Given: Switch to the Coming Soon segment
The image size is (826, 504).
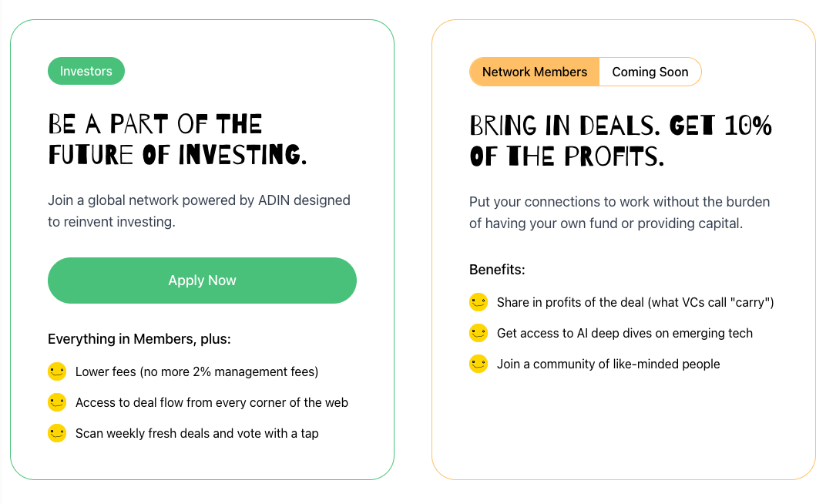Looking at the screenshot, I should tap(650, 72).
